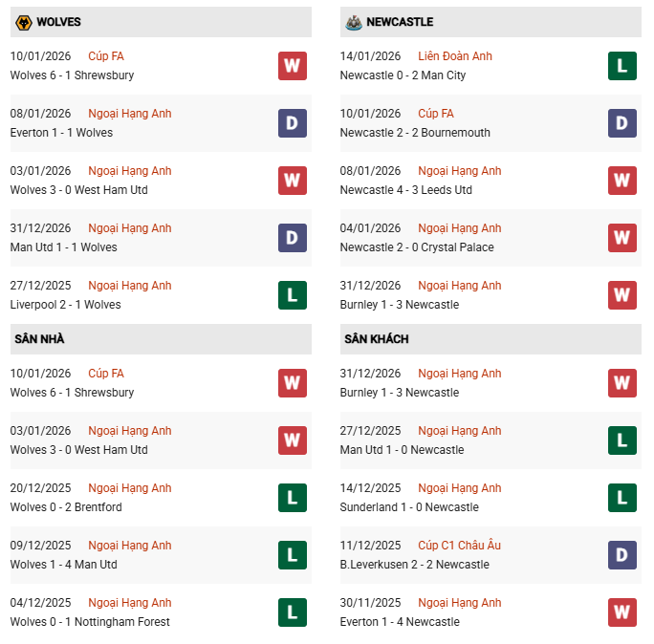
Task: Click L badge for Wolves 0 - 1 Nottingham Forest
Action: click(x=292, y=612)
